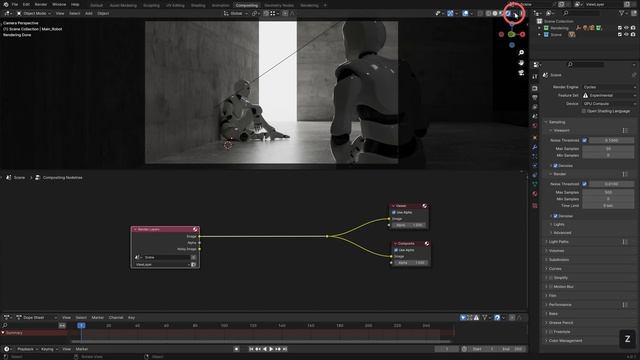Click the Composite node header
This screenshot has width=640, height=360.
click(411, 244)
